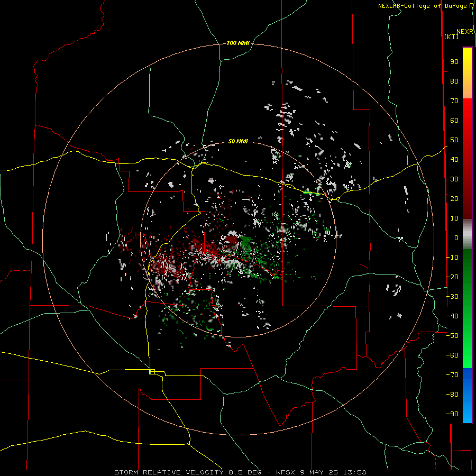Click the "0" value on velocity scale
476x476 pixels.
pyautogui.click(x=456, y=238)
